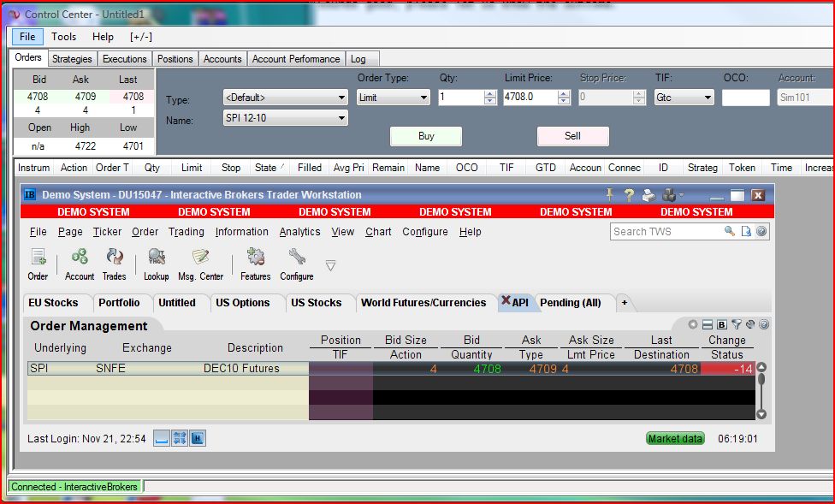This screenshot has width=835, height=504.
Task: Click the first status icon after Last Login
Action: [162, 438]
